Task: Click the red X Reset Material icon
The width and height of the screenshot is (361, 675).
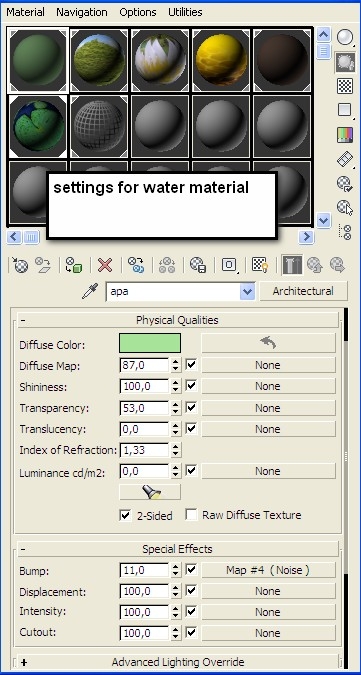Action: click(105, 265)
